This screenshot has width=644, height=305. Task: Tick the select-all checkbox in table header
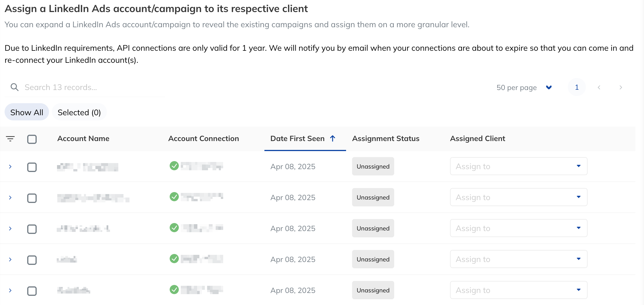click(32, 139)
